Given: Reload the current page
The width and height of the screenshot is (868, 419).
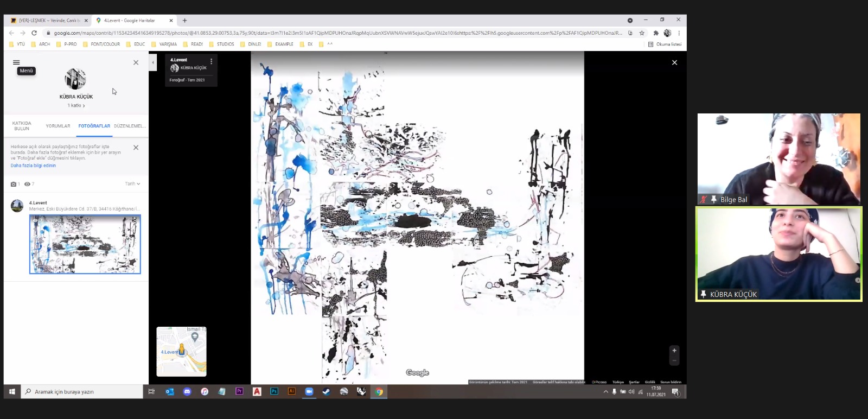Looking at the screenshot, I should pos(34,33).
